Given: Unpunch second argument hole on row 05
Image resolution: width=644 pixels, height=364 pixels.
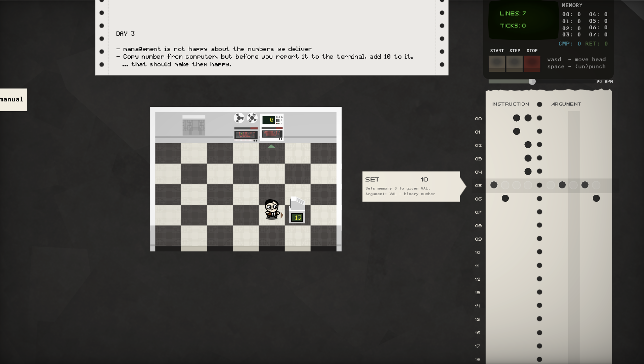Looking at the screenshot, I should pos(562,185).
